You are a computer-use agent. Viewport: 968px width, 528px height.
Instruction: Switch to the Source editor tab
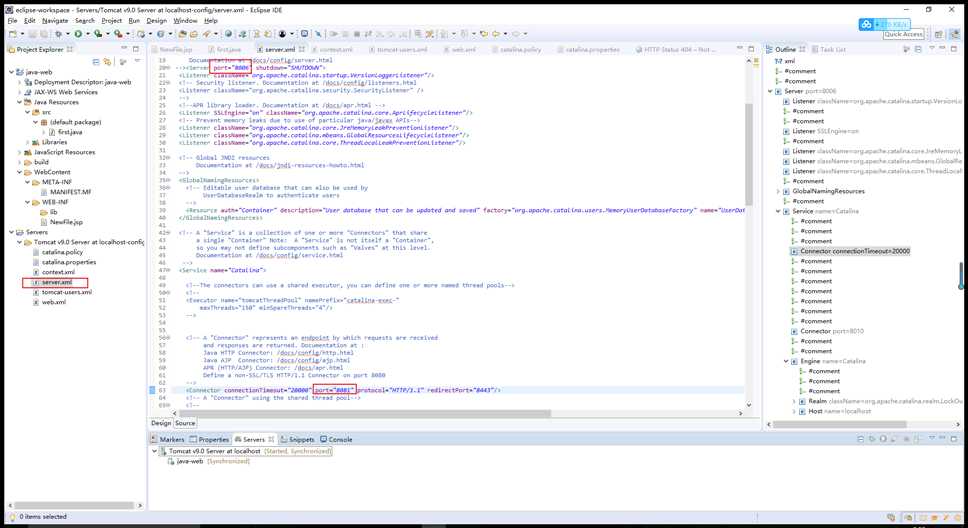(x=185, y=423)
